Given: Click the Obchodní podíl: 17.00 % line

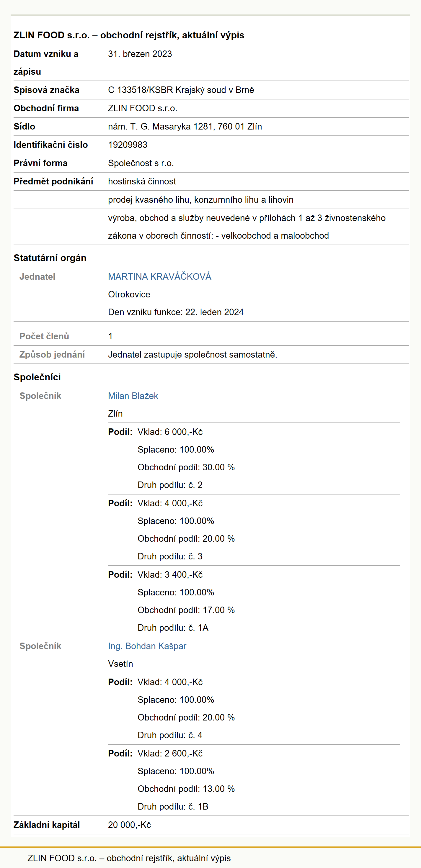Looking at the screenshot, I should pos(186,610).
